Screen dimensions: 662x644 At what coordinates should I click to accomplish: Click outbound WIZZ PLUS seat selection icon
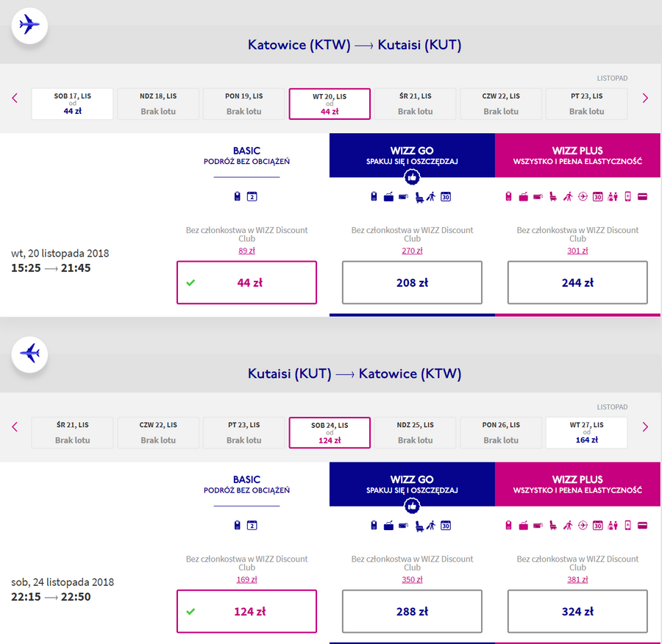(553, 196)
